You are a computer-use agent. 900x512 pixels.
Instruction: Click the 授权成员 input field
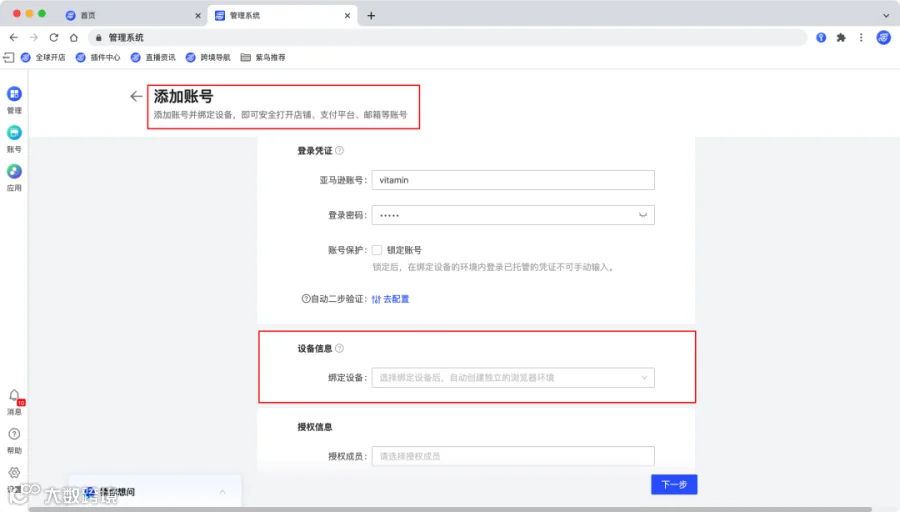513,456
